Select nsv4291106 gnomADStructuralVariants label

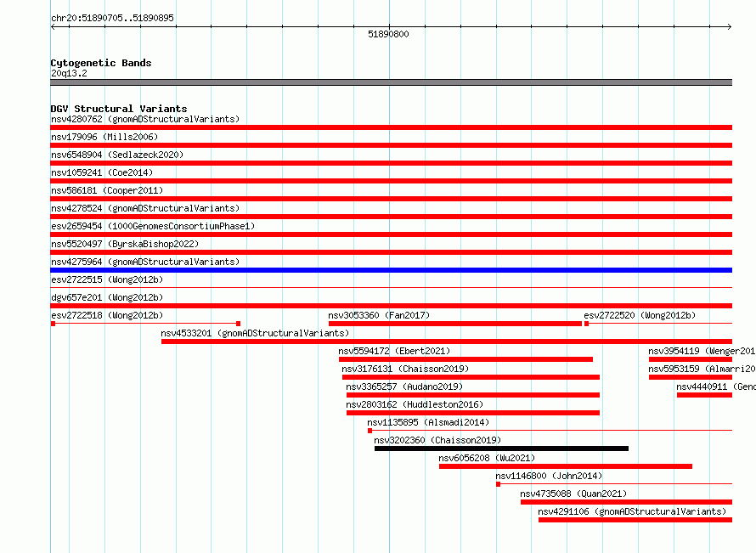[632, 511]
